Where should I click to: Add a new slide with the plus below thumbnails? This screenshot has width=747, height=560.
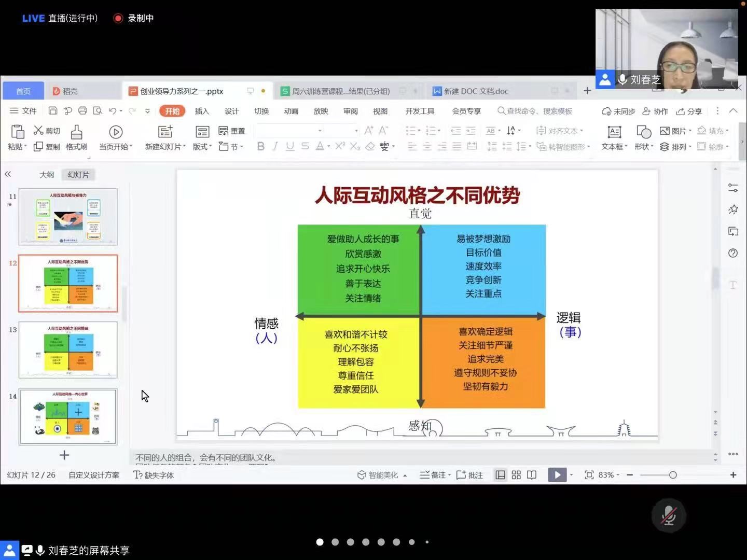[x=64, y=455]
